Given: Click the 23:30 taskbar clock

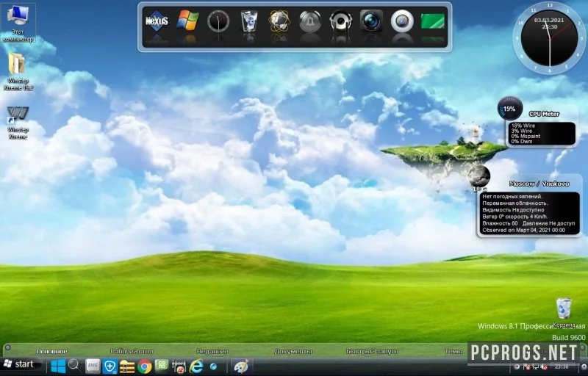Looking at the screenshot, I should coord(561,366).
